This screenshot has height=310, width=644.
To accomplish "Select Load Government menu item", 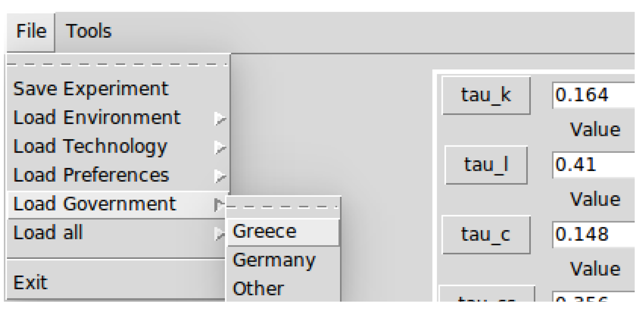I will [x=95, y=204].
